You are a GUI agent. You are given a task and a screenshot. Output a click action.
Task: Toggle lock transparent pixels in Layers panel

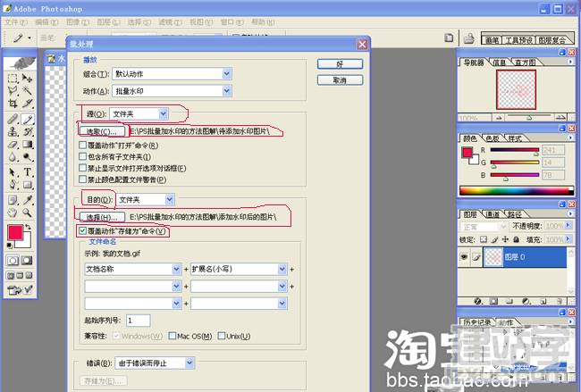click(484, 239)
